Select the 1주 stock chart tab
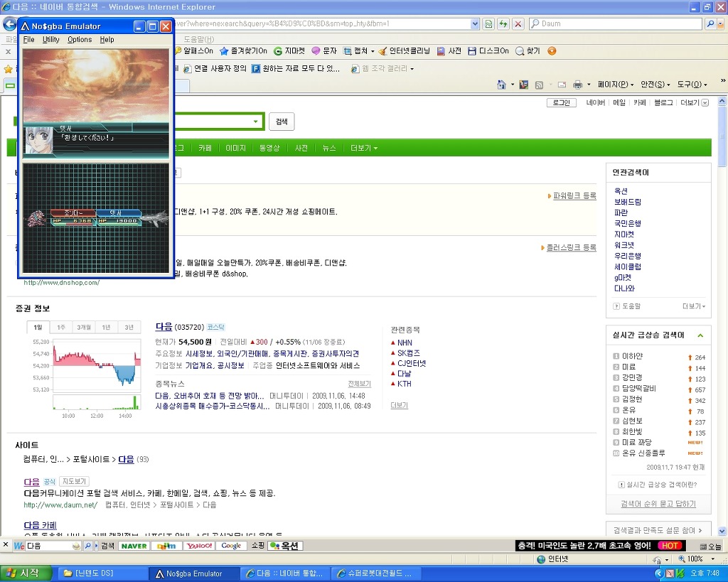Image resolution: width=728 pixels, height=582 pixels. (x=61, y=327)
